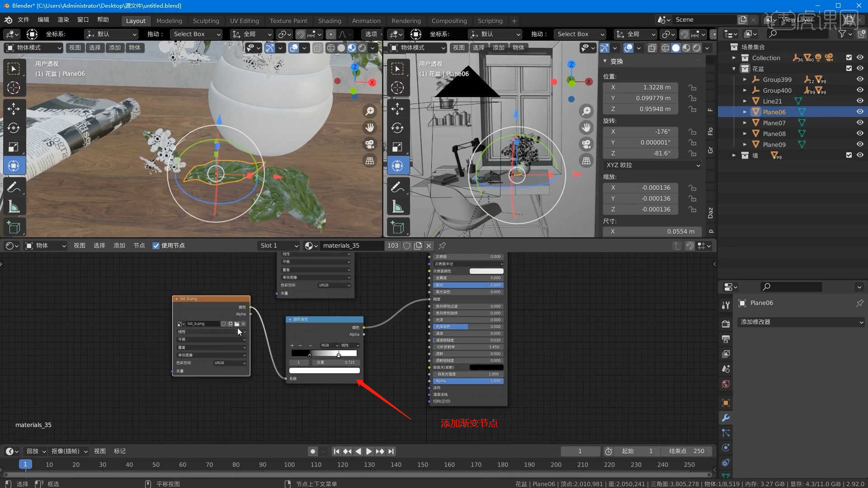Screen dimensions: 868x488
Task: Select the Move tool in the left toolbar
Action: [14, 108]
